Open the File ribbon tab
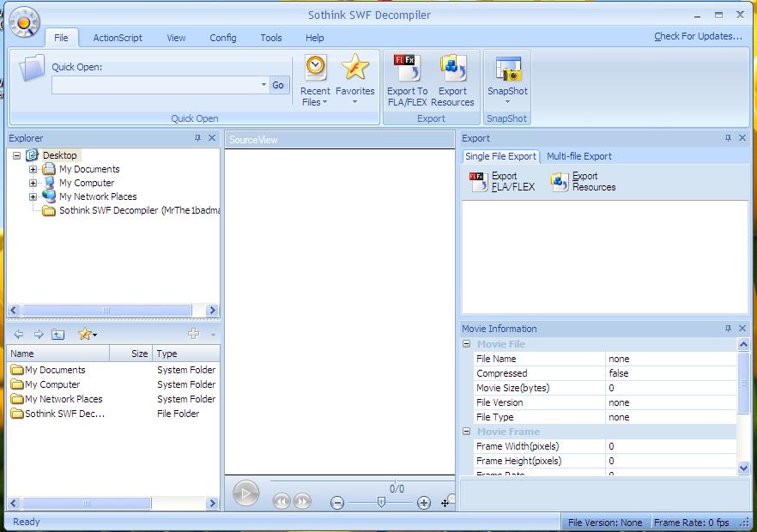The image size is (757, 532). pos(61,38)
